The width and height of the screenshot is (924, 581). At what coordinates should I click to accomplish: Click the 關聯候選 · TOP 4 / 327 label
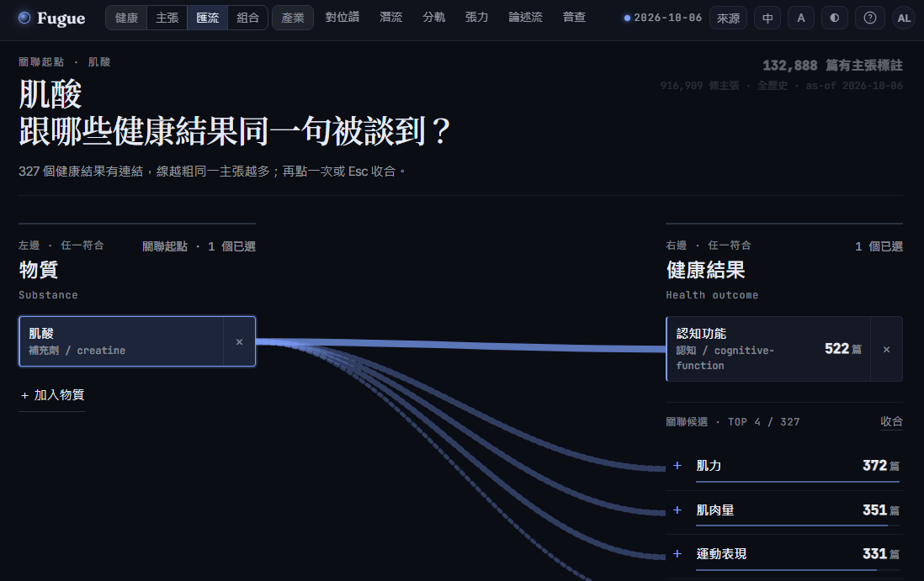732,422
